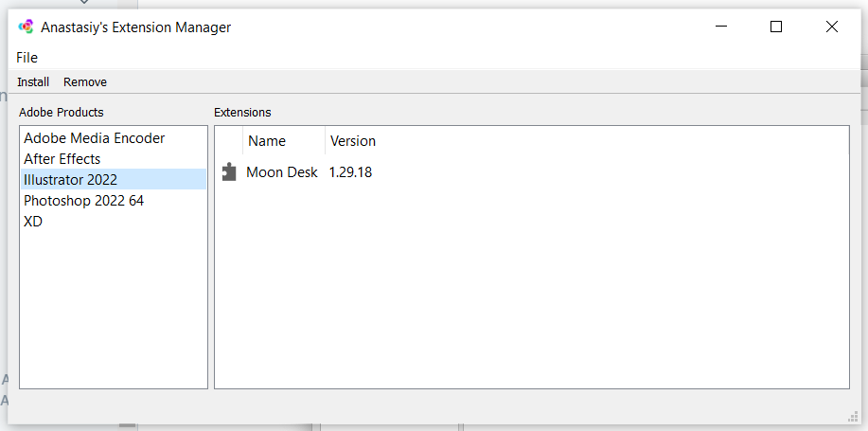868x431 pixels.
Task: Click the 1.29.18 version cell
Action: (x=350, y=172)
